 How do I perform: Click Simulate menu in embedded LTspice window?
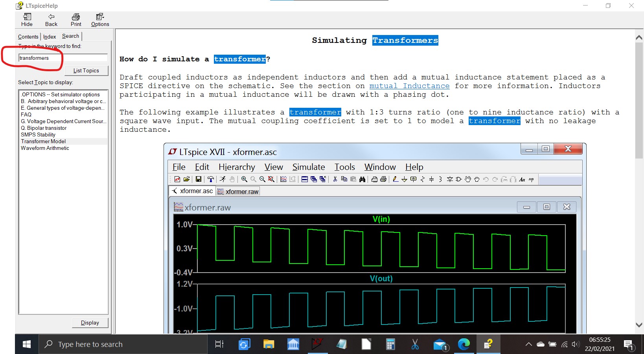309,167
